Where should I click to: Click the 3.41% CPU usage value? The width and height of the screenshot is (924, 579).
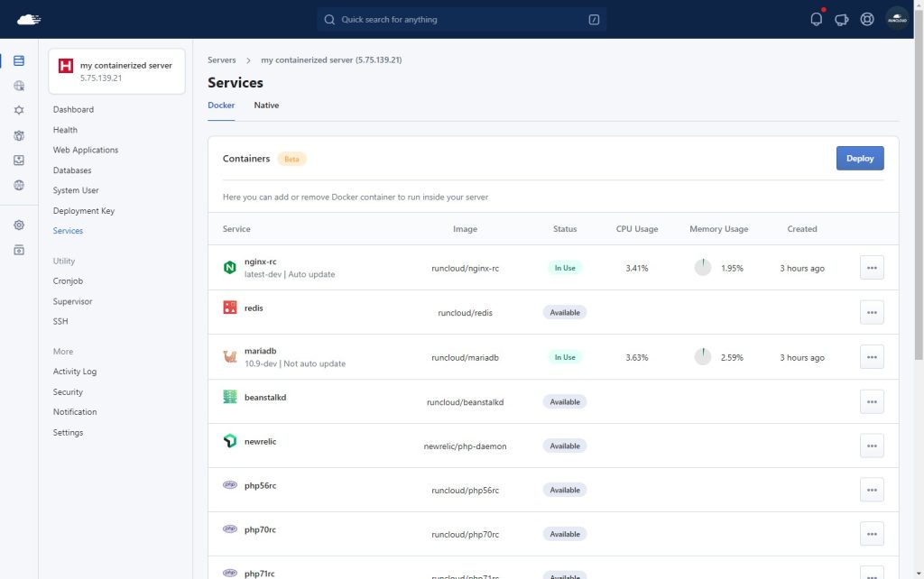tap(636, 268)
